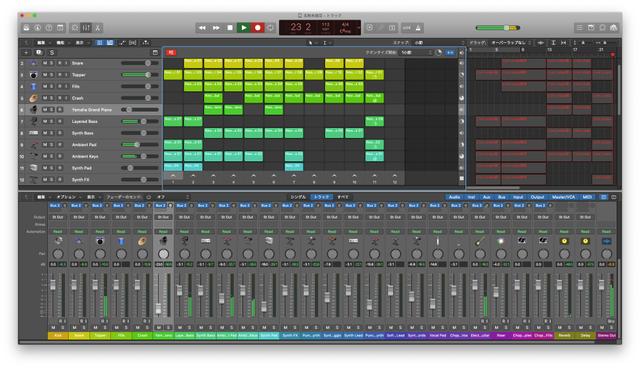Click the Crash cymbal track icon
Viewport: 640px width, 368px height.
pyautogui.click(x=33, y=98)
